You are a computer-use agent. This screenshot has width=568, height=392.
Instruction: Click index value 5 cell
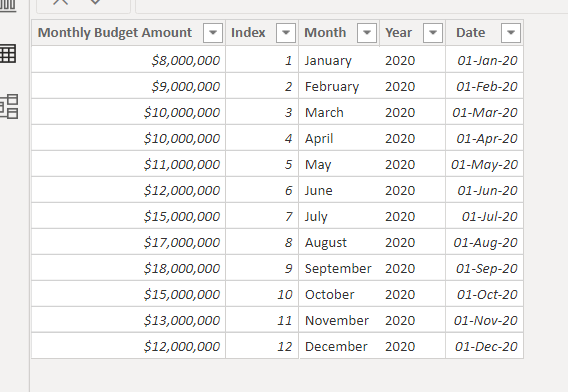tap(262, 164)
